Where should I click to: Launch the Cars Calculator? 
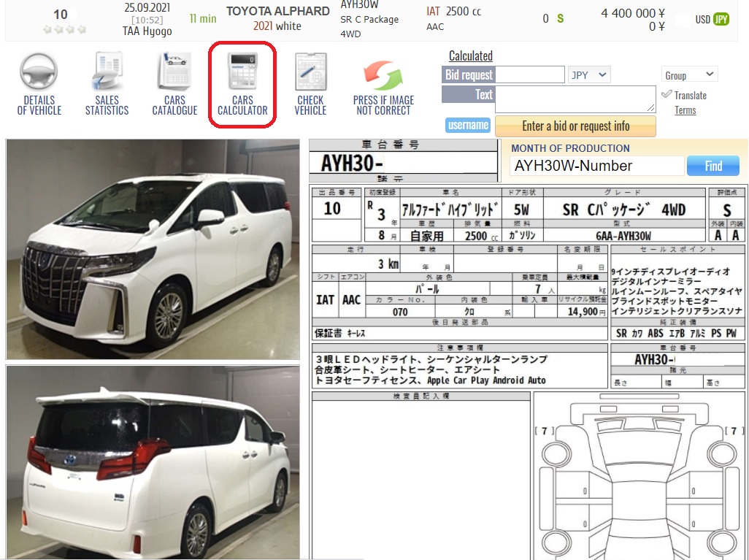pos(242,85)
